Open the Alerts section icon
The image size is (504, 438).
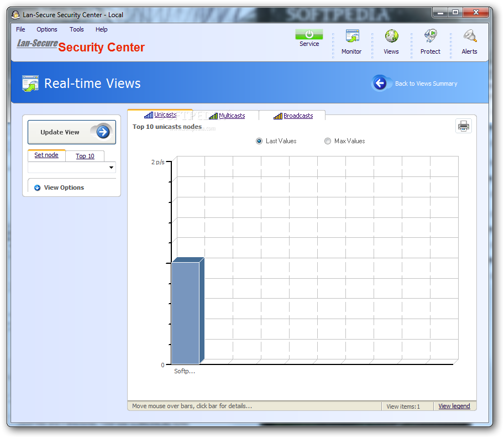pyautogui.click(x=470, y=36)
